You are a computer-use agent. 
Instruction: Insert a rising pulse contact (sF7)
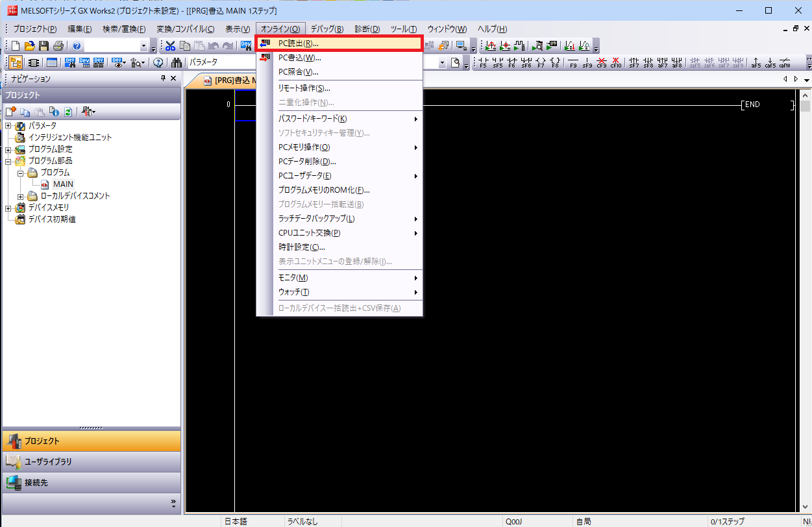pyautogui.click(x=634, y=63)
